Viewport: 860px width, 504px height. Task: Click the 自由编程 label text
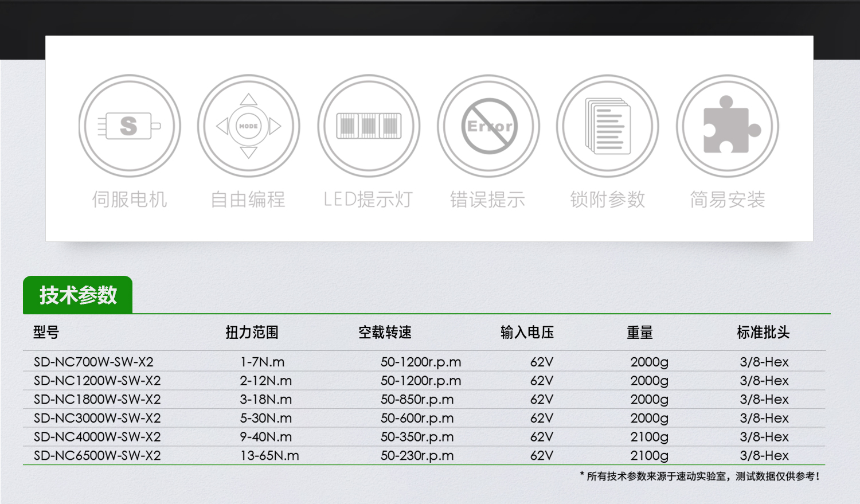click(248, 200)
